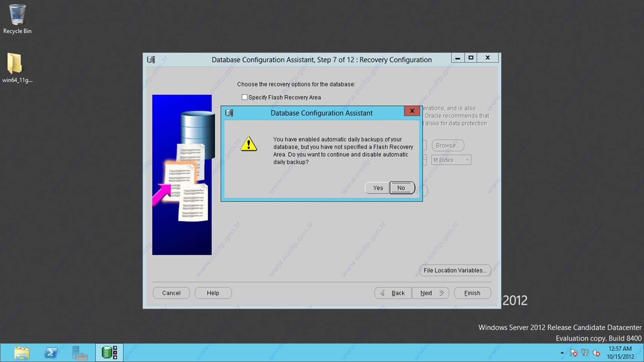Click the wizard title bar database icon
Screen dimensions: 644x362
coord(151,60)
